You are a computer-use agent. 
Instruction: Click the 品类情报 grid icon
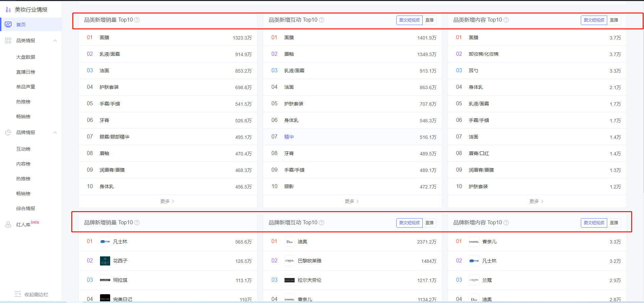[x=8, y=41]
